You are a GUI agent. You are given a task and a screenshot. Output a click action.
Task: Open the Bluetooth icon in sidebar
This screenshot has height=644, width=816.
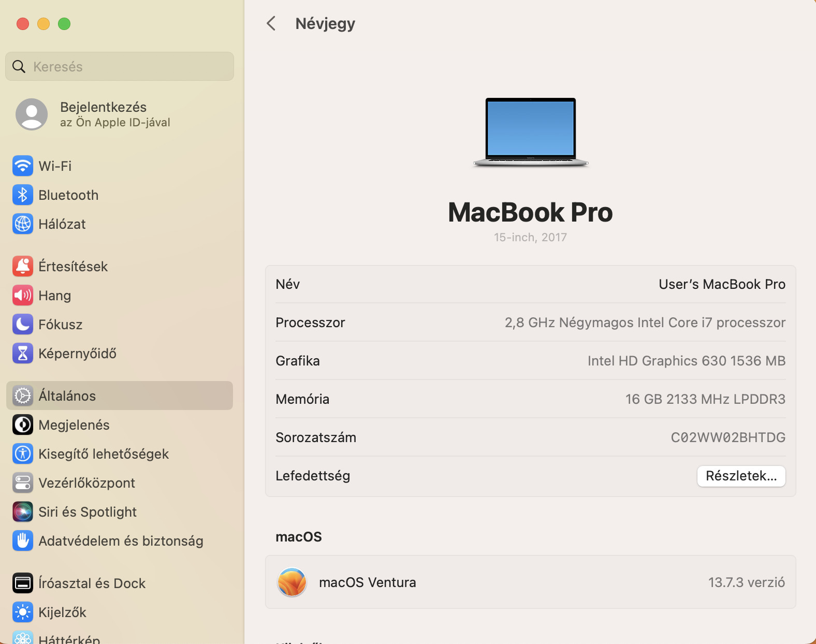click(x=23, y=195)
